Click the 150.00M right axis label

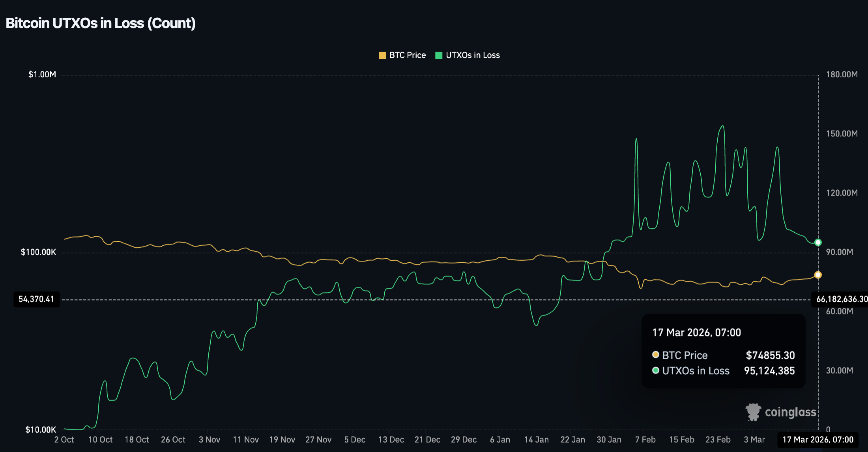842,134
